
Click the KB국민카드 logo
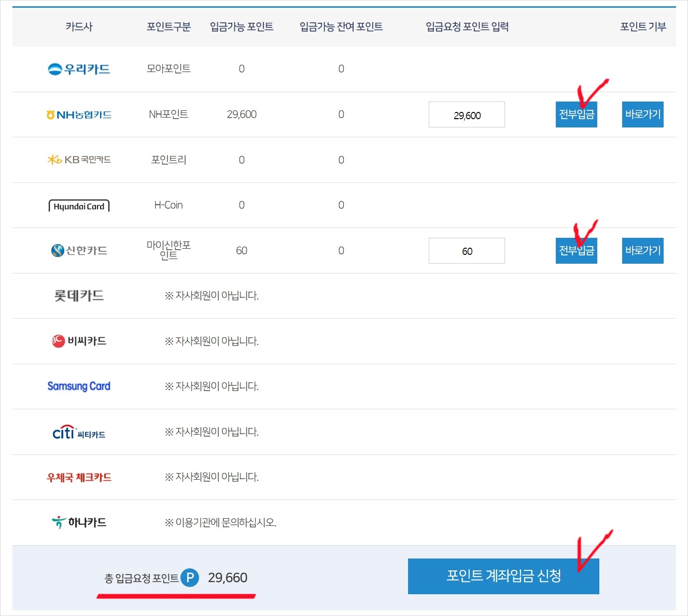79,160
